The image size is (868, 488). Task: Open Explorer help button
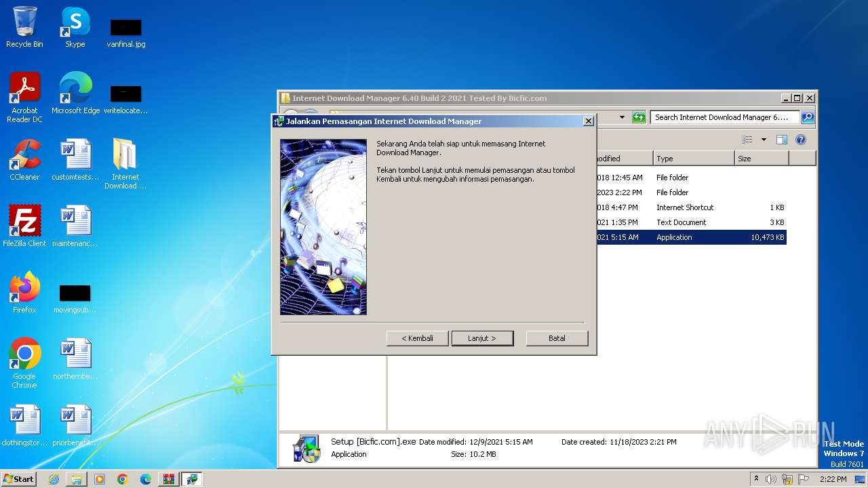pos(801,140)
